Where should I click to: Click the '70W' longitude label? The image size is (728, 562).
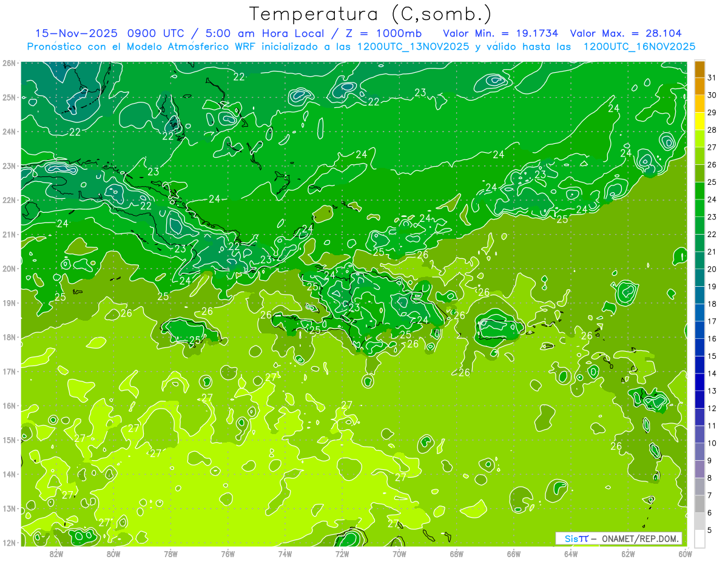[x=399, y=553]
